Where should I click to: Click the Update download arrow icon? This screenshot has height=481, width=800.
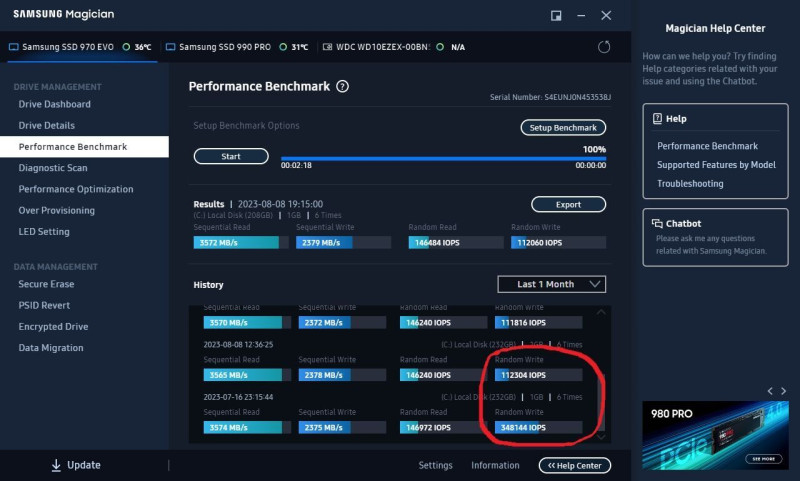pyautogui.click(x=56, y=465)
